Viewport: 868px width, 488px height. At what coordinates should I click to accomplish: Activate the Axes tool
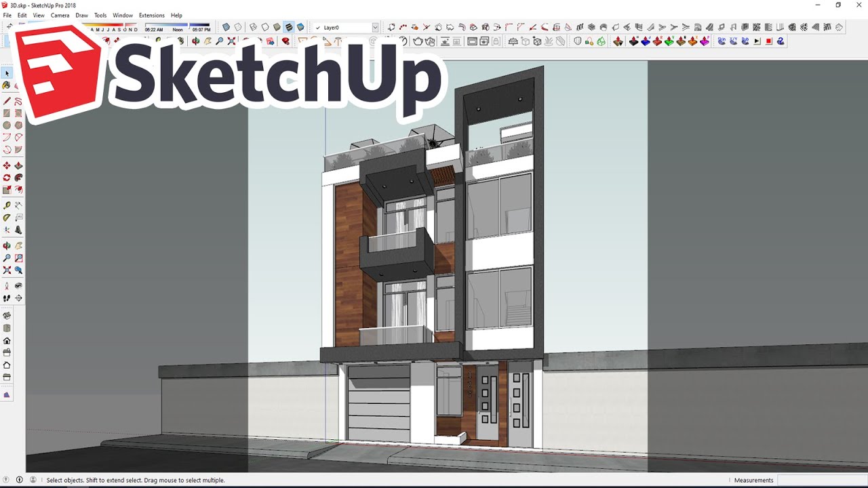coord(7,230)
